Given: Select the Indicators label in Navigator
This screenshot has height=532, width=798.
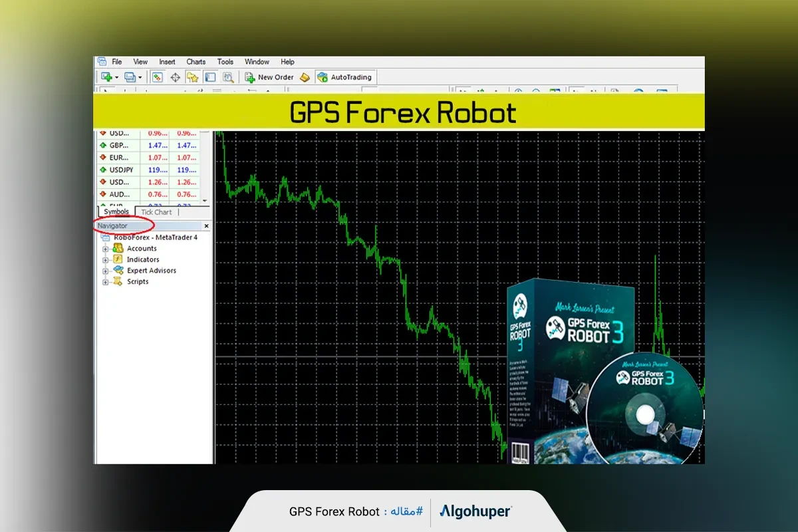Looking at the screenshot, I should 143,259.
